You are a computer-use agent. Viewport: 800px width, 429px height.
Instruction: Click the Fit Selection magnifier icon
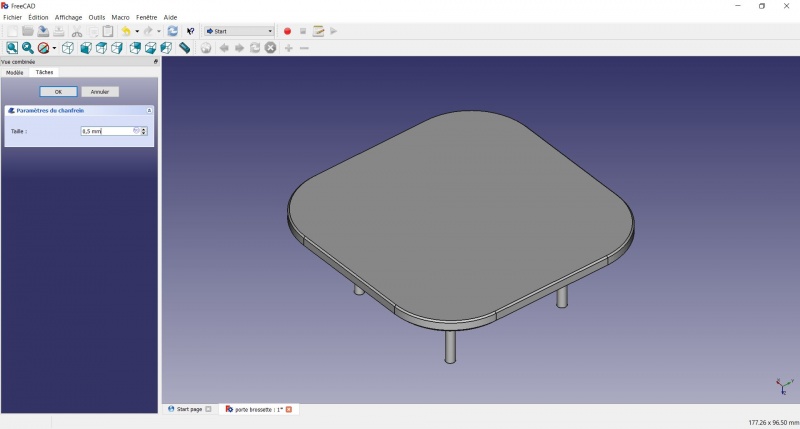28,48
